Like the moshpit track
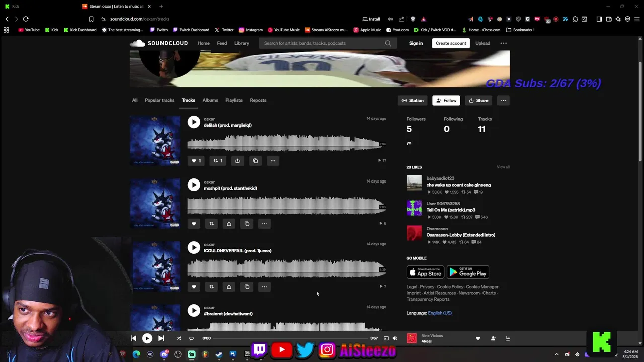The width and height of the screenshot is (644, 362). pos(194,224)
